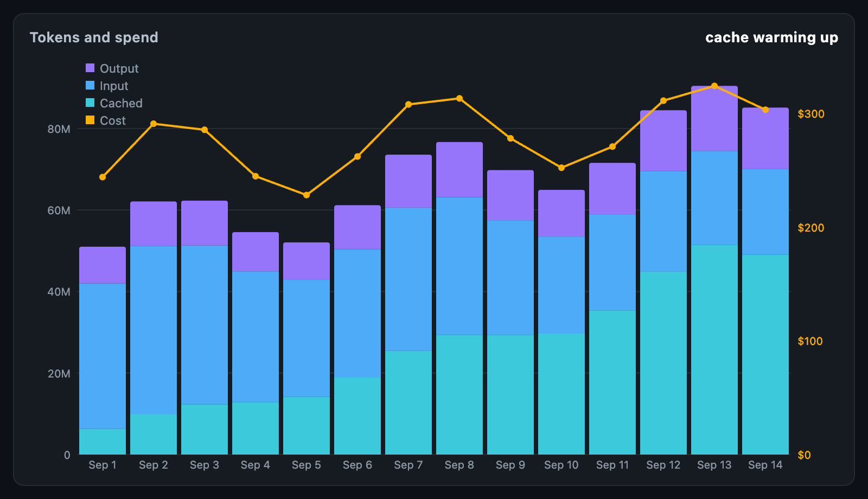Image resolution: width=868 pixels, height=499 pixels.
Task: Click the '40M' left axis label
Action: pyautogui.click(x=59, y=292)
